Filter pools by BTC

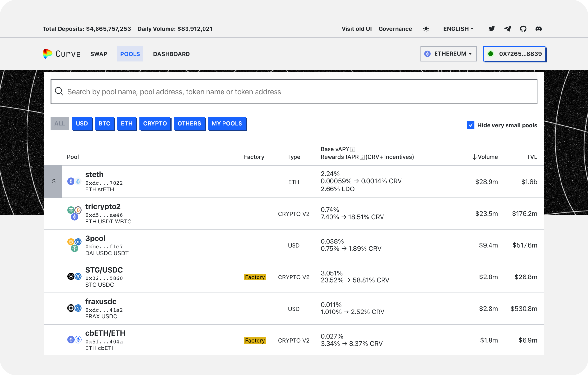coord(104,123)
